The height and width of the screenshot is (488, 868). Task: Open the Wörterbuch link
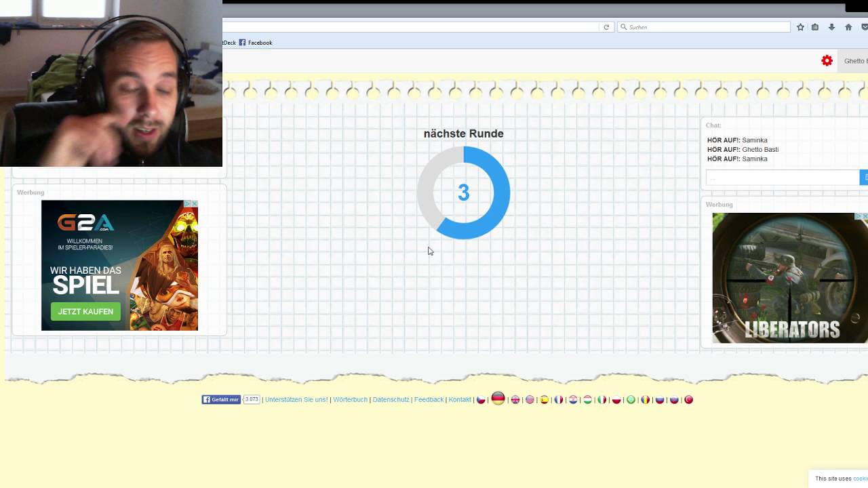click(x=350, y=400)
